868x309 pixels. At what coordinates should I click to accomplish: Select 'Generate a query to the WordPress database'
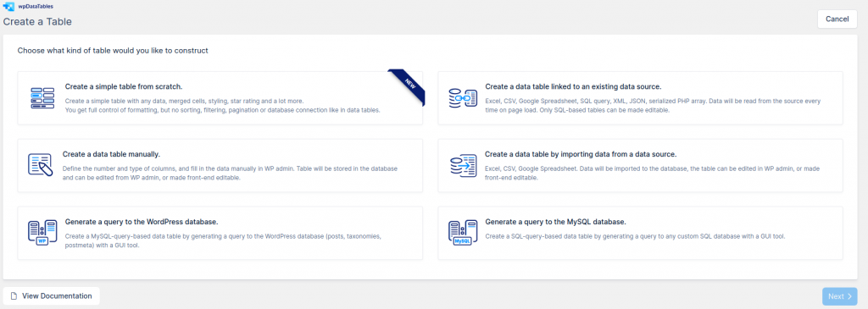(x=142, y=222)
